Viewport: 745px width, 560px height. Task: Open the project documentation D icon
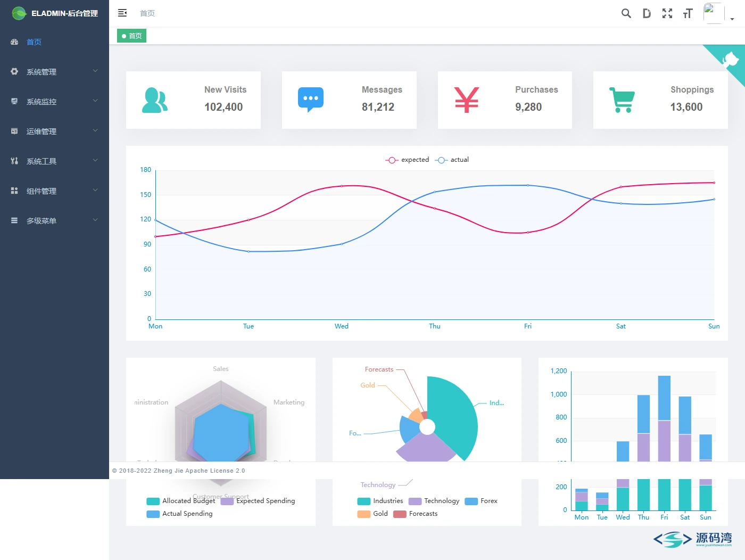pos(647,13)
